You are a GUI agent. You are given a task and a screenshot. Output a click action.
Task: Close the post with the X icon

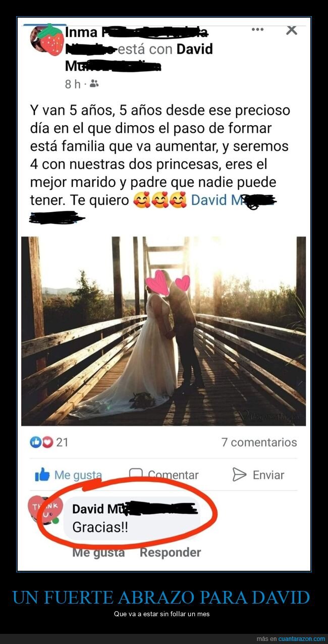coord(291,29)
